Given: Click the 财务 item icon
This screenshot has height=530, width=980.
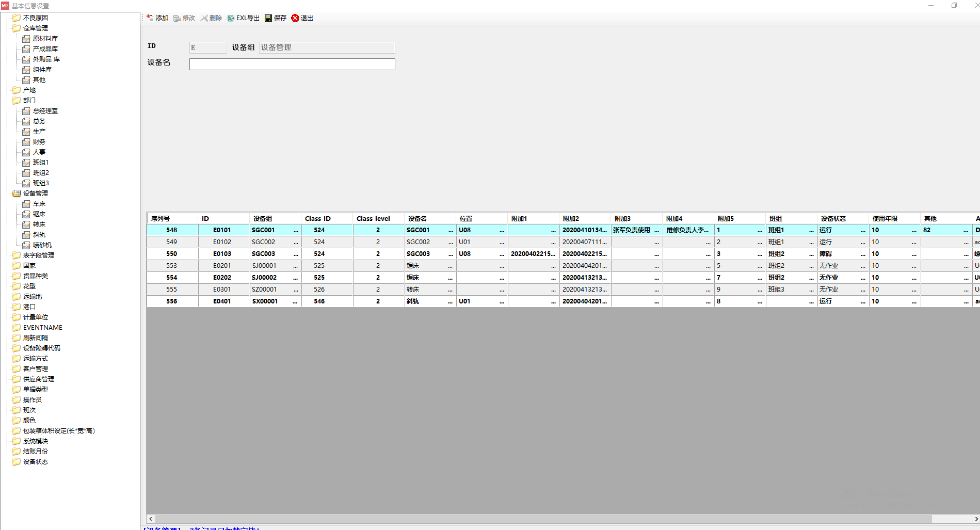Looking at the screenshot, I should tap(26, 142).
